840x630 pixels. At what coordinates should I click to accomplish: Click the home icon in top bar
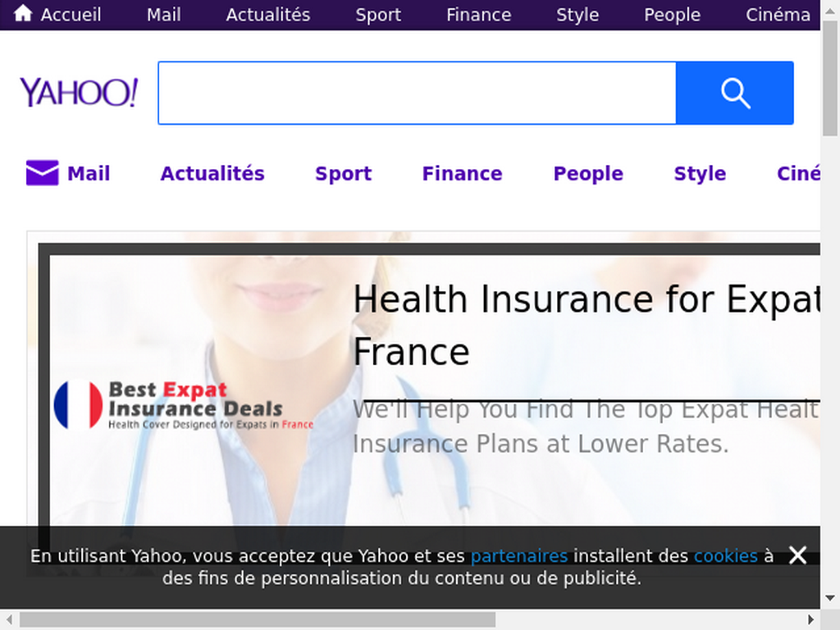(x=22, y=13)
